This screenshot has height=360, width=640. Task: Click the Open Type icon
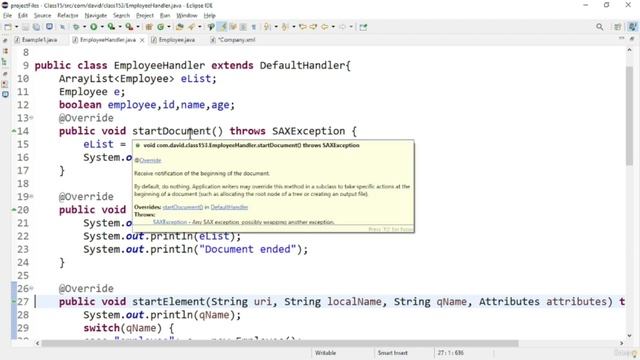pyautogui.click(x=180, y=27)
